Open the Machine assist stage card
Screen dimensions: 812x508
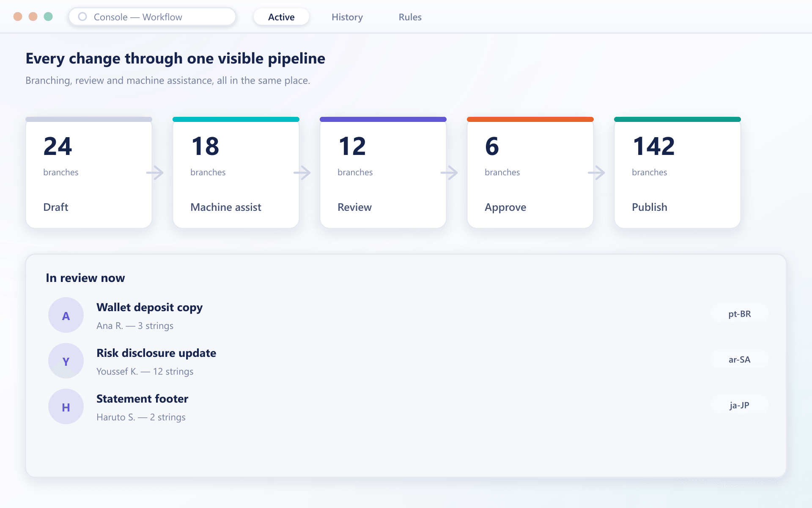(x=236, y=173)
